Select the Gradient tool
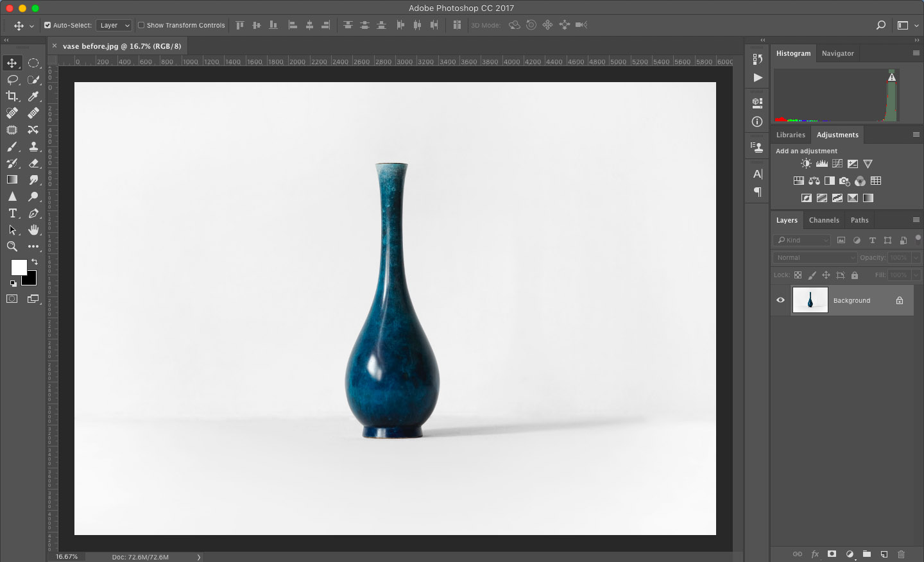Screen dimensions: 924x562 (12, 180)
